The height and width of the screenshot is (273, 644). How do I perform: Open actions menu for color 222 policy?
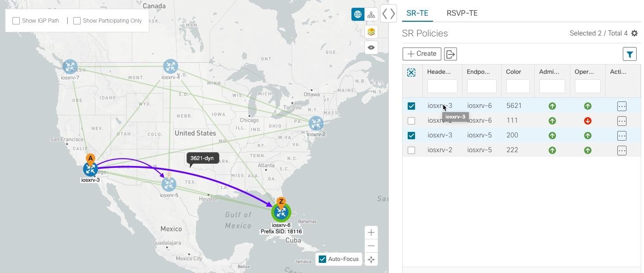[x=621, y=150]
